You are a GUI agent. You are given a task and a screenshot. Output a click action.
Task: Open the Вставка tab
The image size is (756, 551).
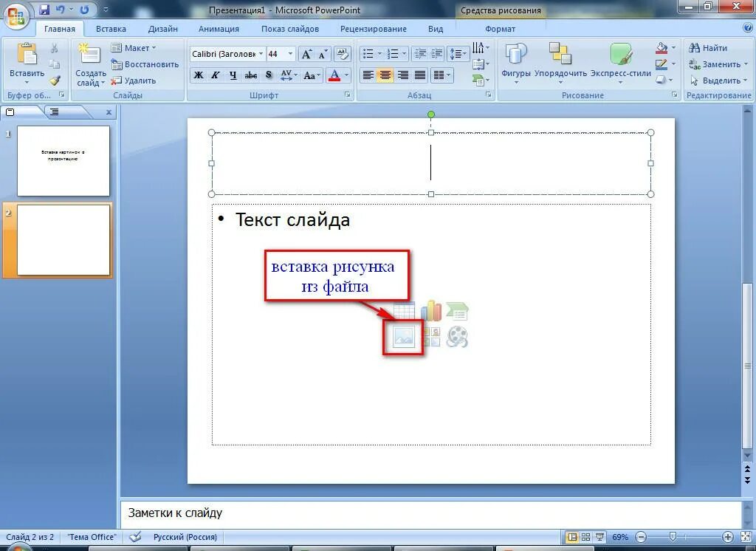click(111, 29)
